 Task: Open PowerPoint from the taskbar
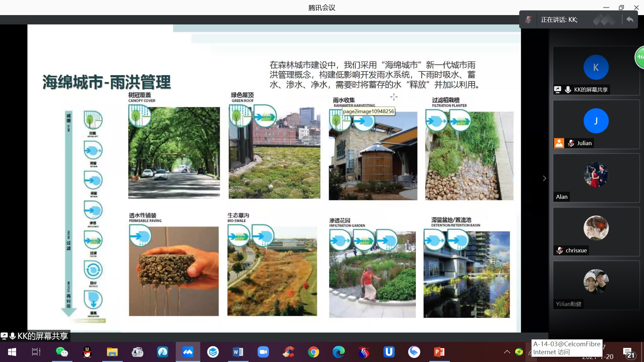pyautogui.click(x=439, y=352)
